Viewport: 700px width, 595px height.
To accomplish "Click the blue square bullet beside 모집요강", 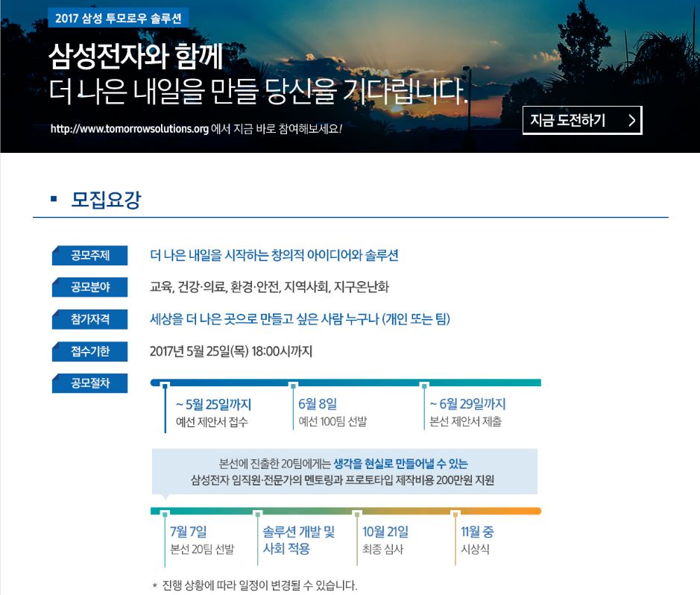I will pyautogui.click(x=54, y=199).
